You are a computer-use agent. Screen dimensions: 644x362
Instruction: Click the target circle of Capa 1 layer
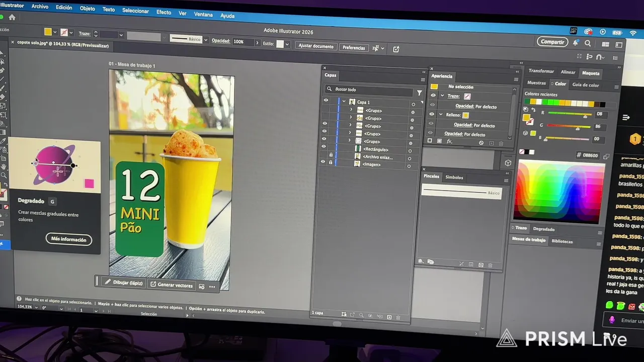pos(414,105)
